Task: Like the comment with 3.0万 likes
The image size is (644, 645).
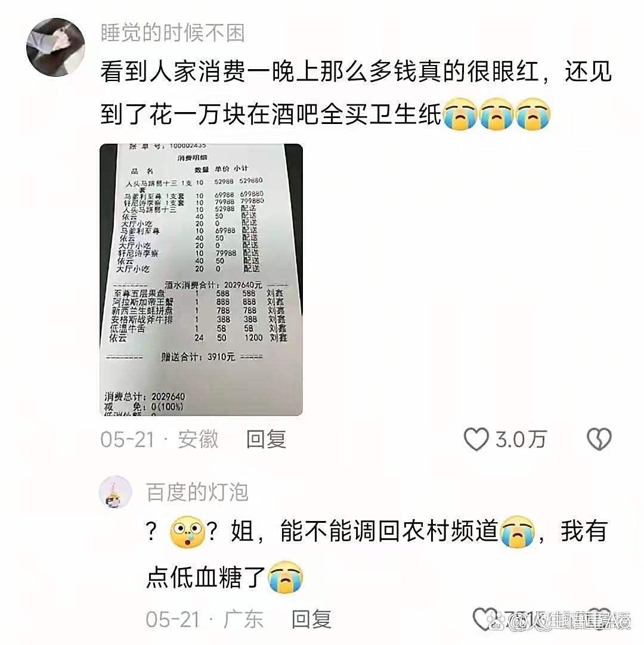Action: 476,439
